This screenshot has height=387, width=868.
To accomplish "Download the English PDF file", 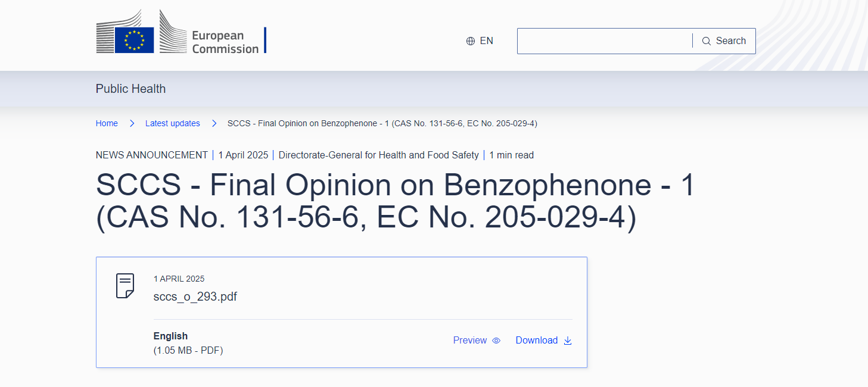I will pyautogui.click(x=537, y=341).
